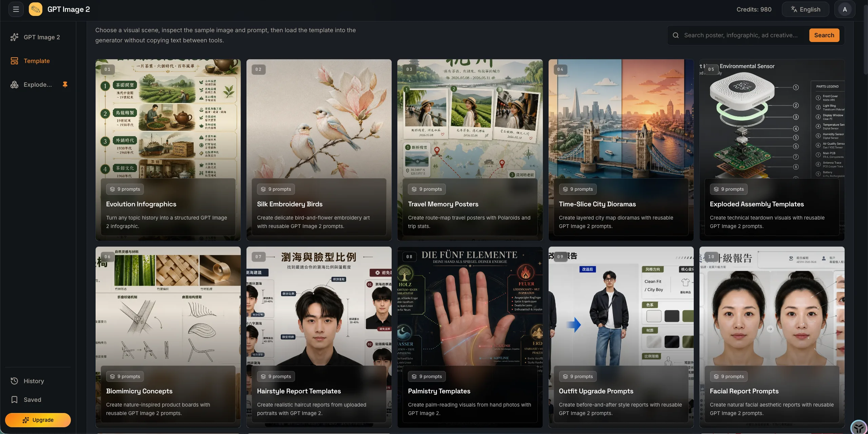Open GPT Image 2 sidebar item

pos(41,37)
